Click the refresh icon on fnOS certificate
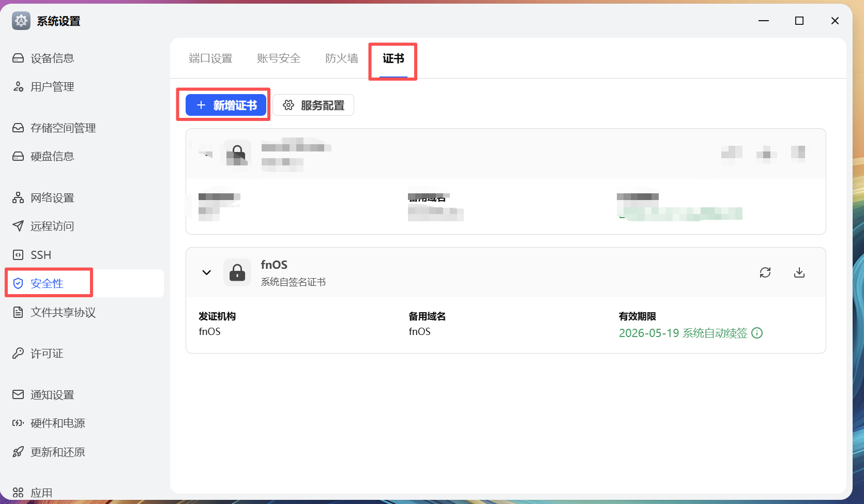 coord(765,272)
